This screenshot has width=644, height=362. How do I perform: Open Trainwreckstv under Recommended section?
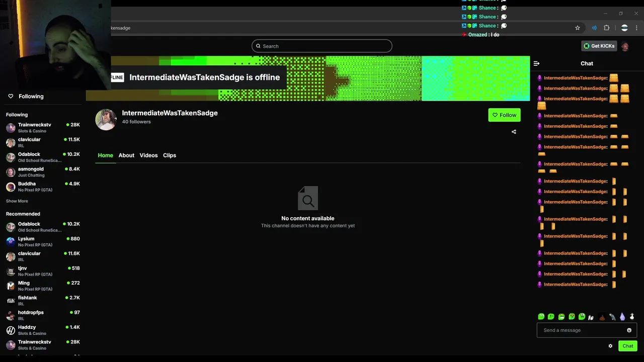click(43, 345)
